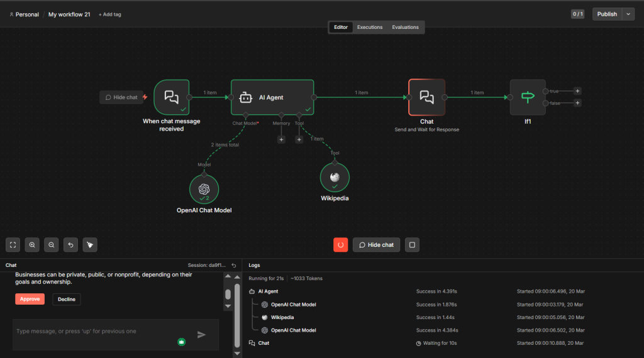
Task: Click into the chat message input field
Action: [94, 331]
